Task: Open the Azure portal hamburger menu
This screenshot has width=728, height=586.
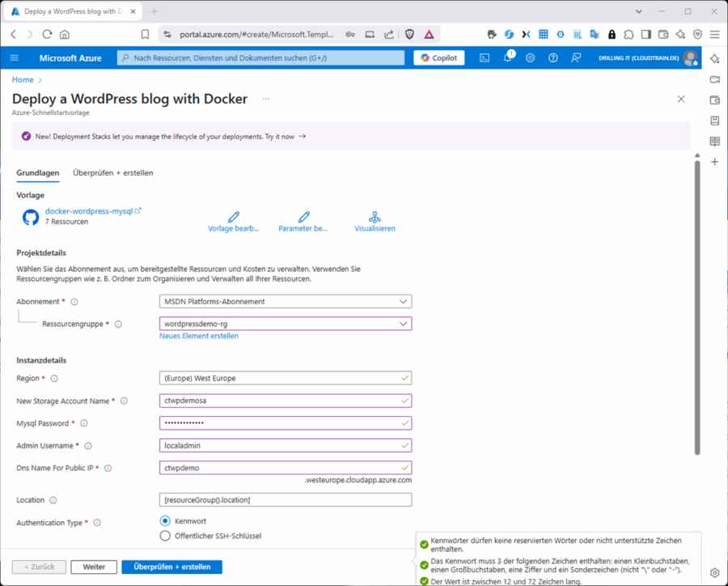Action: 15,58
